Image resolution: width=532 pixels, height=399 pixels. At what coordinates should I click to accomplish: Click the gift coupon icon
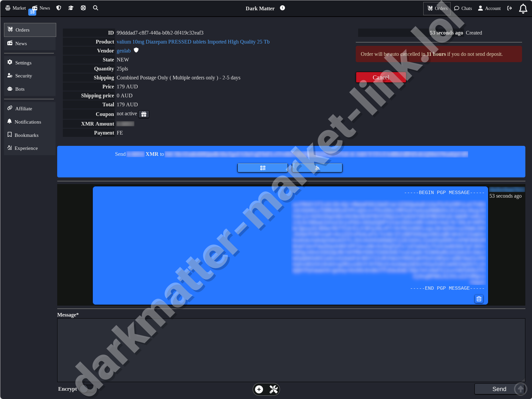pyautogui.click(x=144, y=114)
